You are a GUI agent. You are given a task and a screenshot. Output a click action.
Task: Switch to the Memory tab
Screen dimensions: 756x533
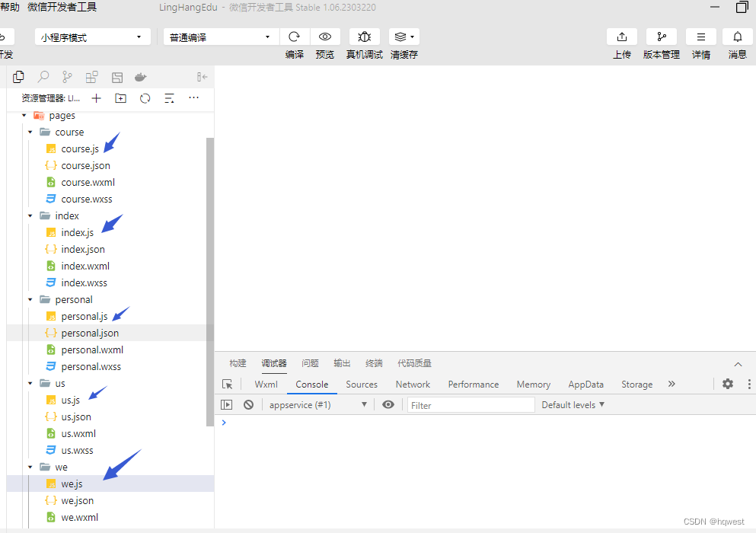coord(533,384)
